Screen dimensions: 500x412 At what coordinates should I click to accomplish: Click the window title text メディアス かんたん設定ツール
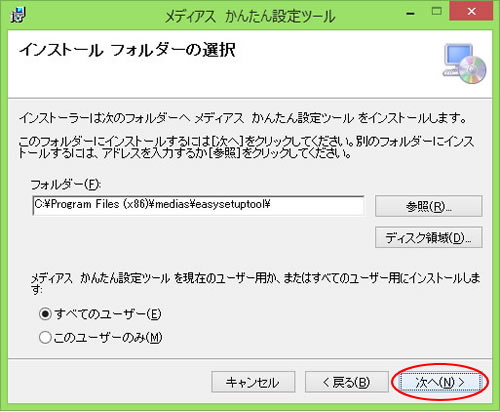[x=250, y=16]
